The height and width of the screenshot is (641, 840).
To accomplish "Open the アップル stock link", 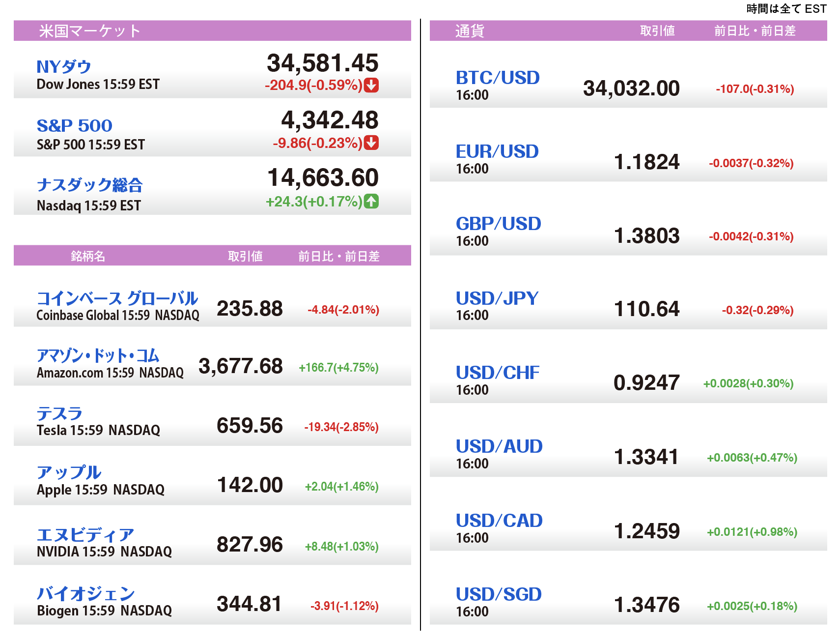I will click(69, 472).
